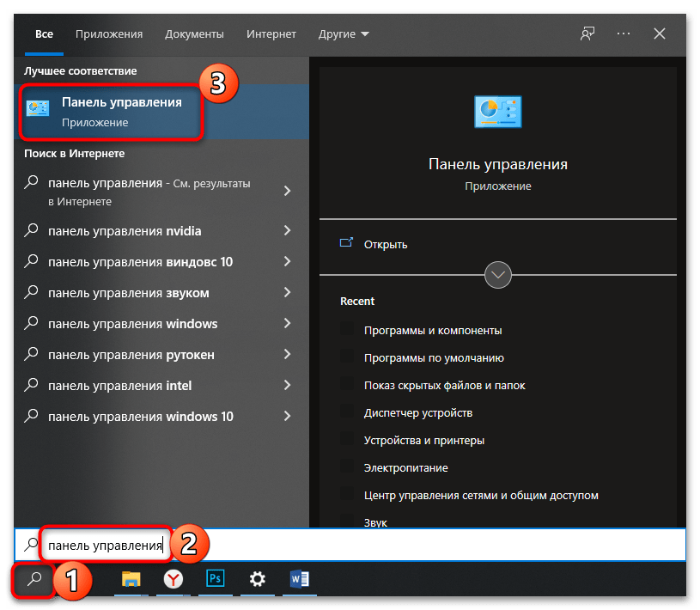Open File Explorer from the taskbar
Screen dimensions: 700x610
(x=131, y=580)
